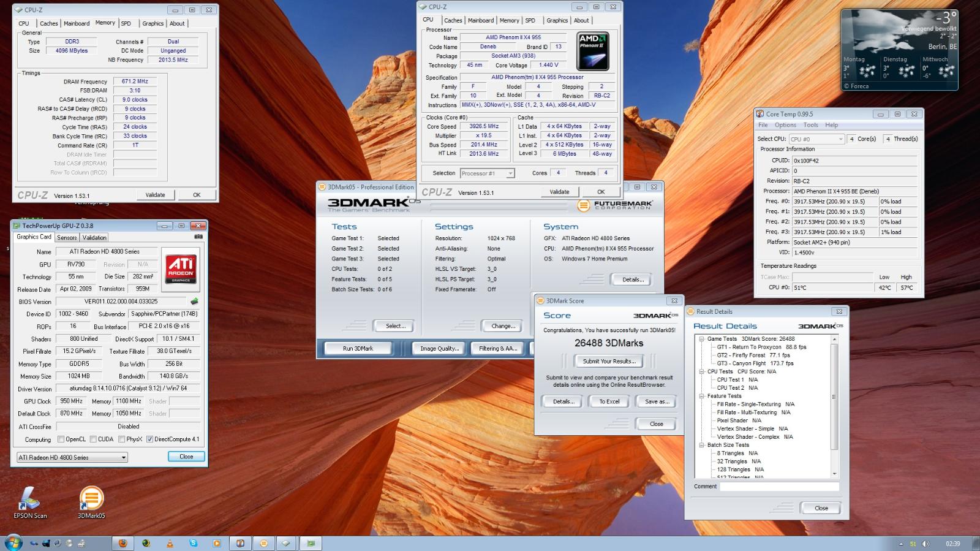Click the taskbar clock showing 02:39

click(x=952, y=544)
